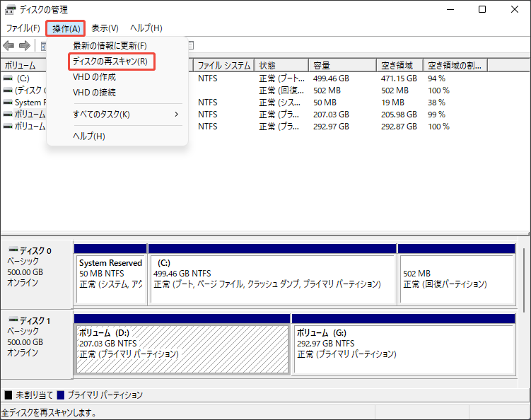
Task: Sort by 容量 column header
Action: [x=343, y=65]
